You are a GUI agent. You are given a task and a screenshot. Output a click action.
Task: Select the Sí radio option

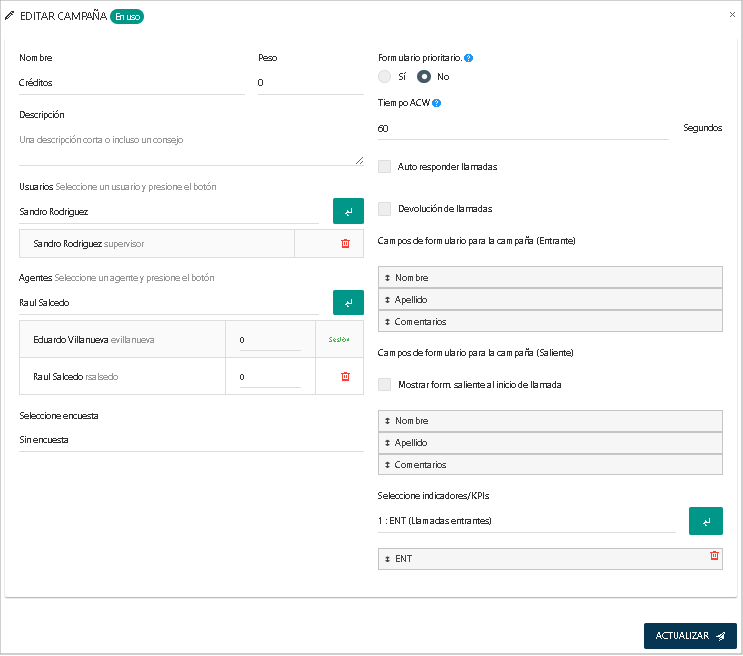385,77
